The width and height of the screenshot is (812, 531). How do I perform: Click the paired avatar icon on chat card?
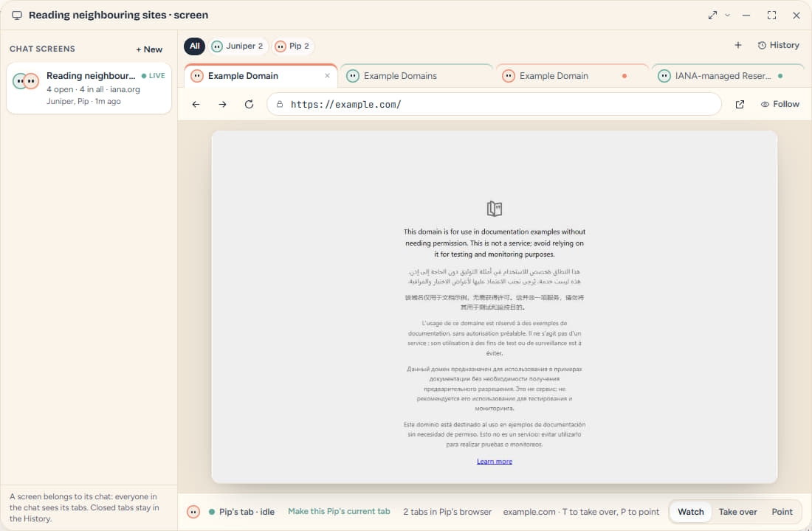point(26,80)
